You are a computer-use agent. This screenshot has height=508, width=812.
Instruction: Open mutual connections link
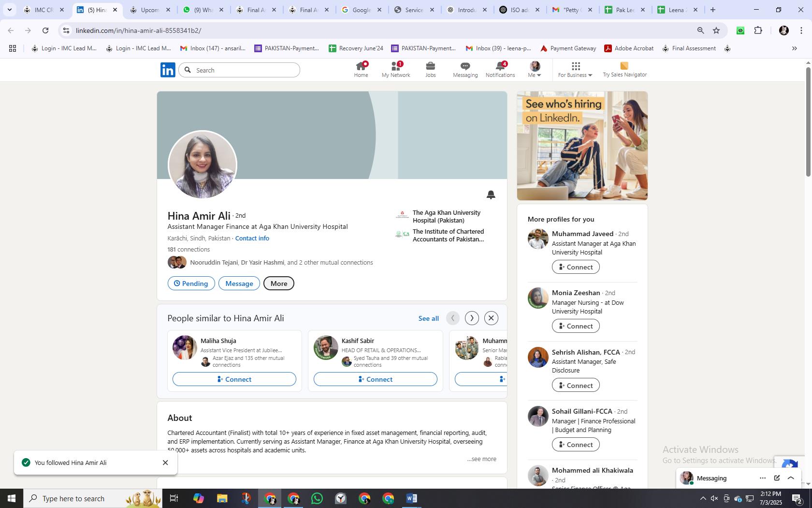281,263
